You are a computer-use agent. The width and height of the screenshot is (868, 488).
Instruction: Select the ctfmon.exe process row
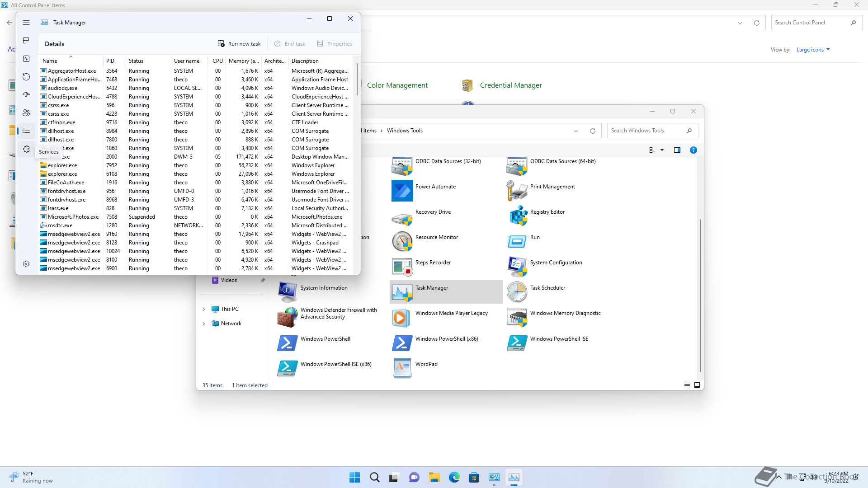point(195,122)
